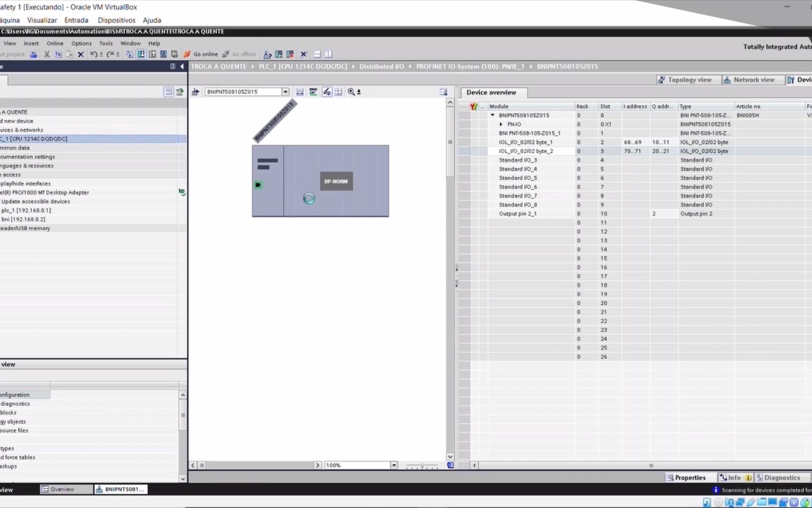Click the zoom magnifier icon in device view
The height and width of the screenshot is (508, 812).
(351, 92)
